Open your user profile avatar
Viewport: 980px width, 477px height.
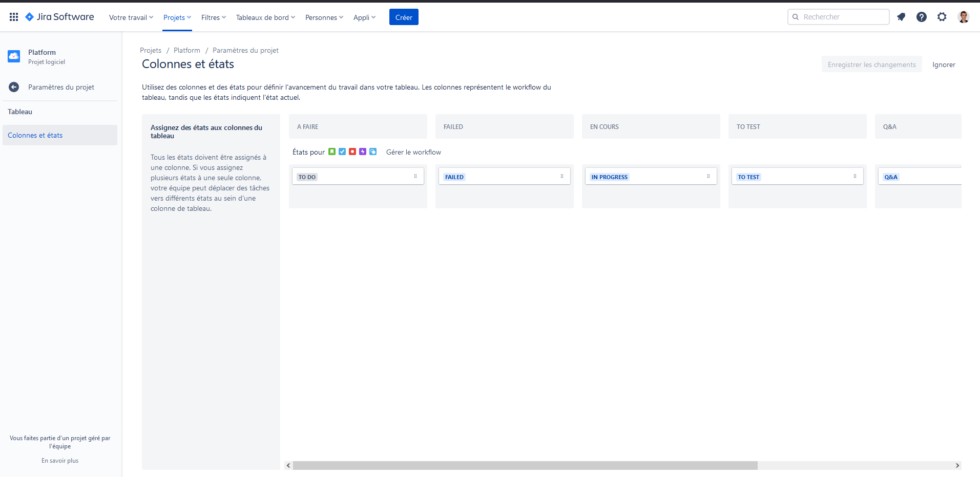tap(964, 17)
